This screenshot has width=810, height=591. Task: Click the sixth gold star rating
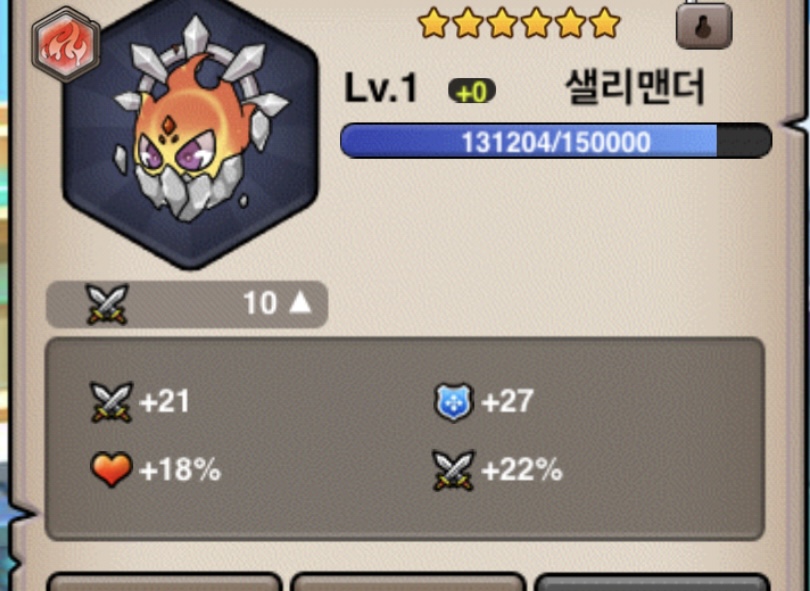click(x=604, y=23)
